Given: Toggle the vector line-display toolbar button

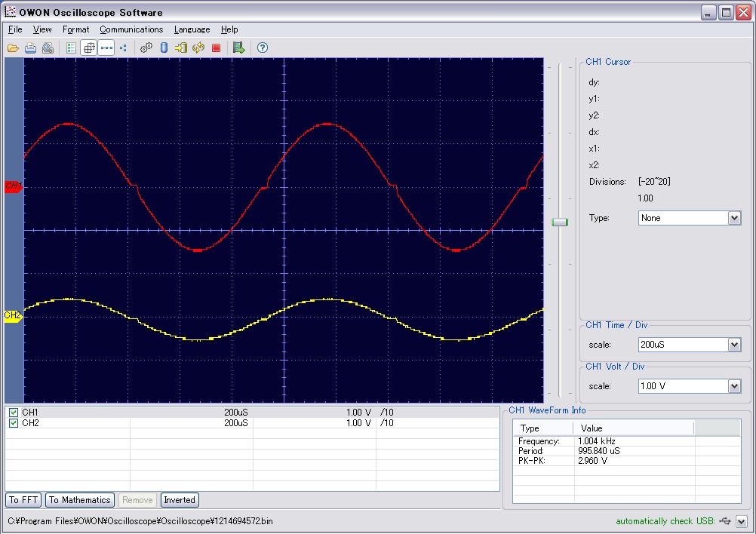Looking at the screenshot, I should pyautogui.click(x=106, y=48).
